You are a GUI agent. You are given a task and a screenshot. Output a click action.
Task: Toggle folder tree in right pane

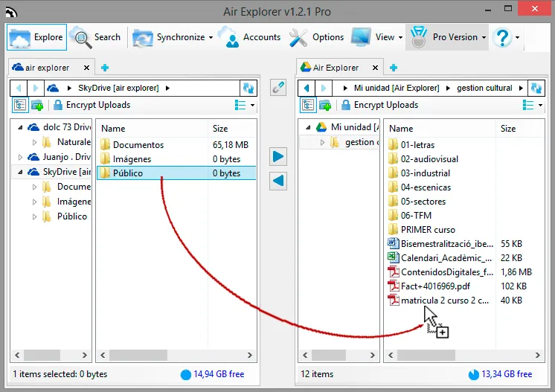(x=308, y=105)
